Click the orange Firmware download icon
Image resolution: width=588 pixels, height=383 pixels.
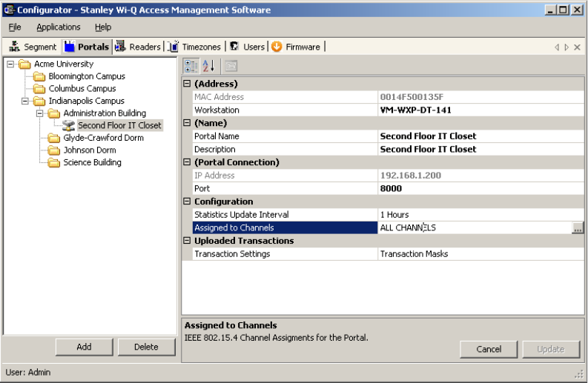tap(277, 47)
